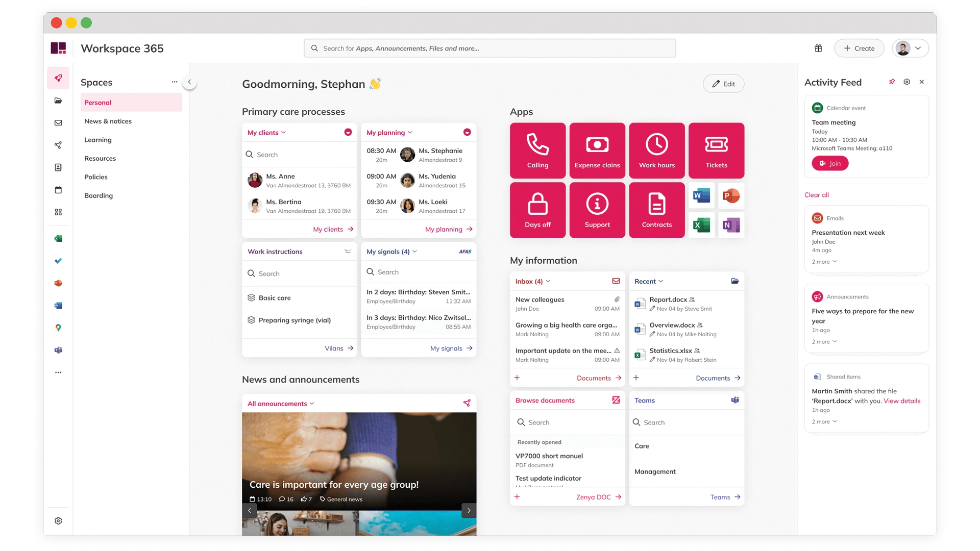Open the apps grid icon in sidebar
Image resolution: width=980 pixels, height=551 pixels.
58,212
